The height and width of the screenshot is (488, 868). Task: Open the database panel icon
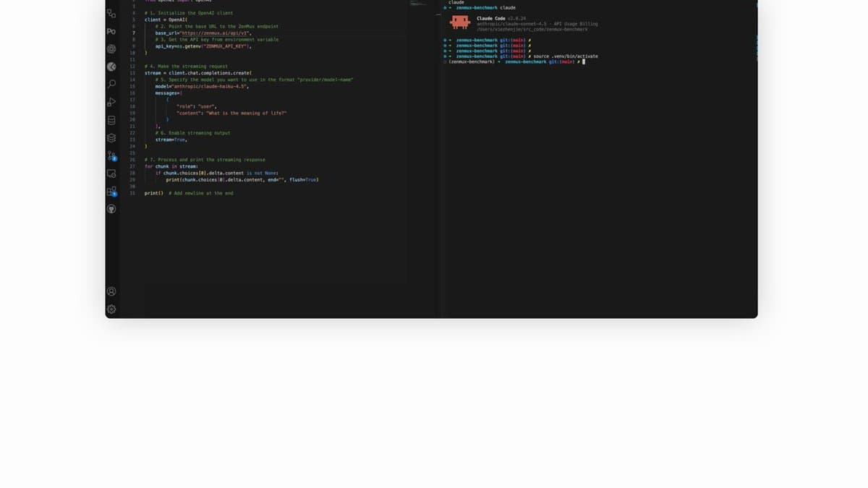(111, 120)
